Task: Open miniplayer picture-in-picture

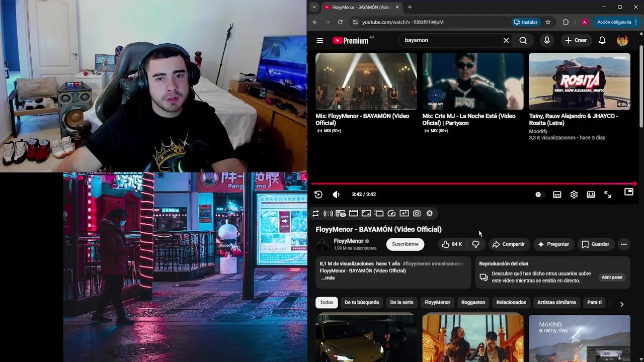Action: pos(629,192)
